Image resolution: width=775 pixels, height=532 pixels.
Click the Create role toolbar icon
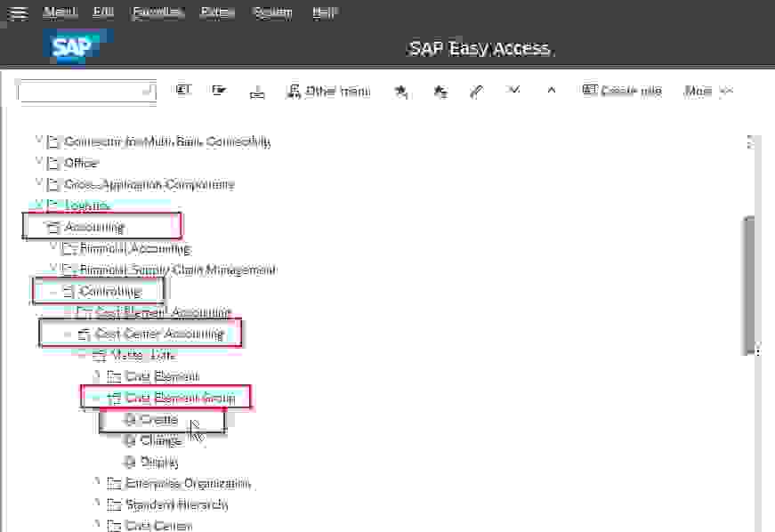pyautogui.click(x=621, y=90)
